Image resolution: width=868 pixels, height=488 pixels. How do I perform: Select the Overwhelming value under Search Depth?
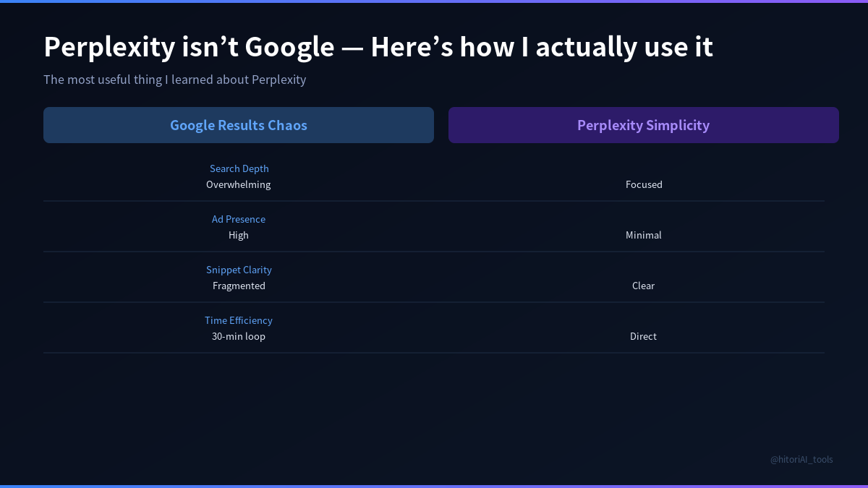click(x=239, y=184)
